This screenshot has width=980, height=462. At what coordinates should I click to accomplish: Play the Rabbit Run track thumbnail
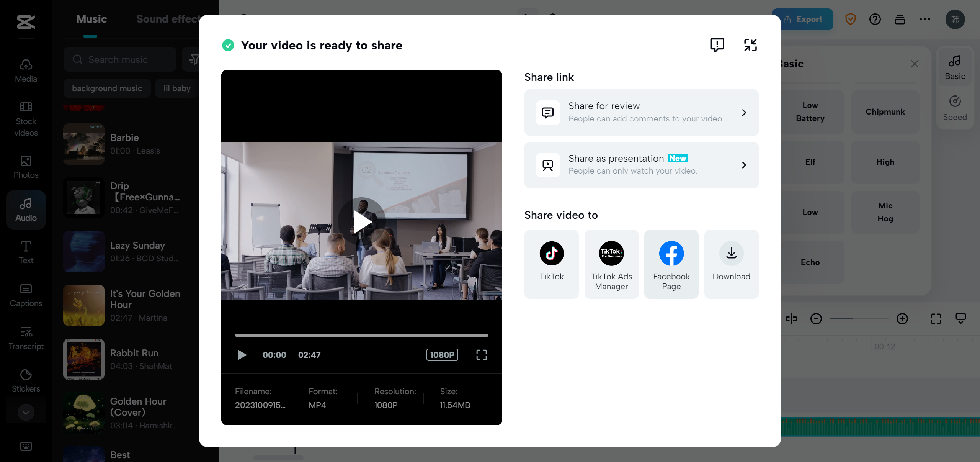tap(83, 359)
